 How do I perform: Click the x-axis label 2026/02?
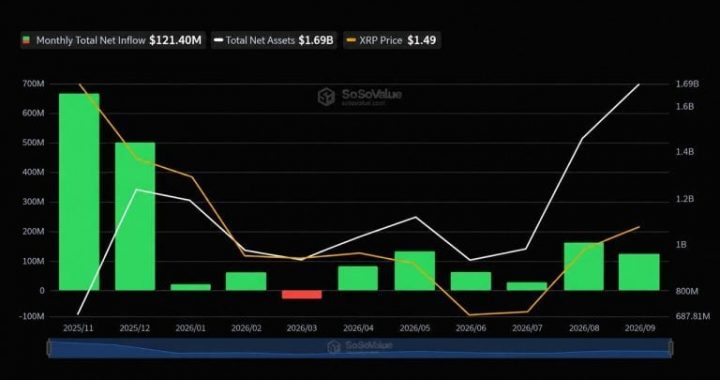pyautogui.click(x=246, y=328)
